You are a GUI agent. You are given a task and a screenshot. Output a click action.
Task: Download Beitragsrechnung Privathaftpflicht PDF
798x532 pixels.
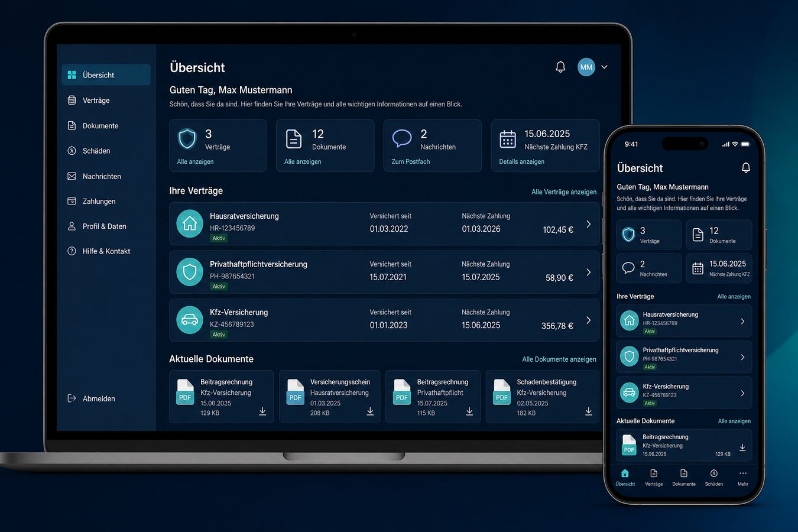[469, 411]
